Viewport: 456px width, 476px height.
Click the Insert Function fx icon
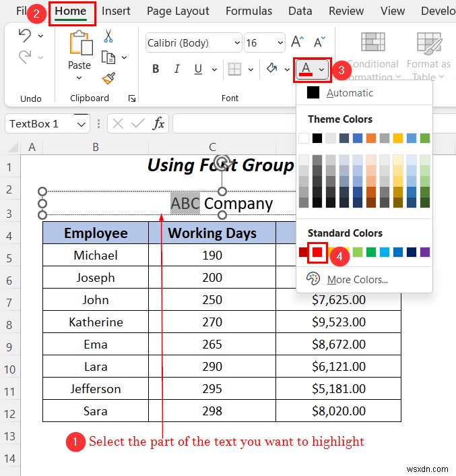click(158, 123)
